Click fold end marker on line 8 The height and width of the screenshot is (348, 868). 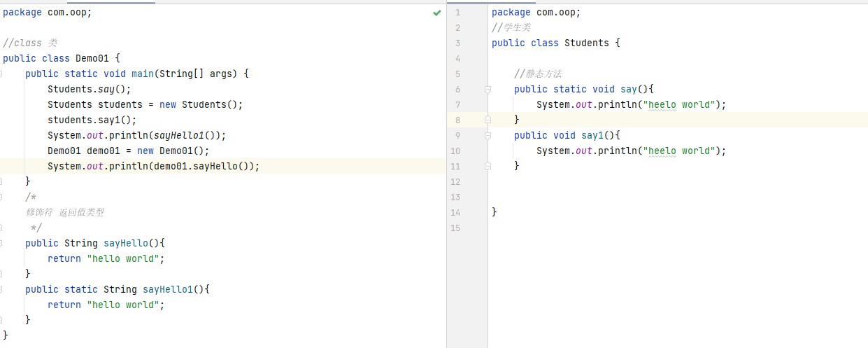488,120
